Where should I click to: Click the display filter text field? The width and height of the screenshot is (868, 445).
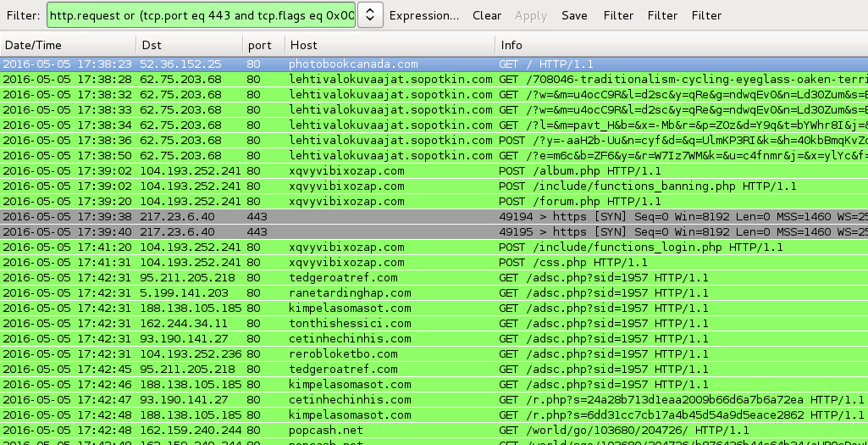pyautogui.click(x=202, y=15)
